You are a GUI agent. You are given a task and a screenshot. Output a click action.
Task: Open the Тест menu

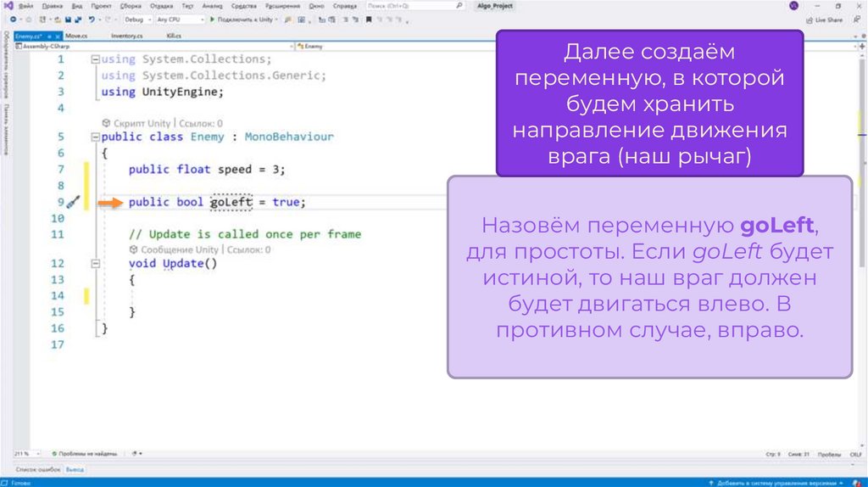pyautogui.click(x=187, y=6)
